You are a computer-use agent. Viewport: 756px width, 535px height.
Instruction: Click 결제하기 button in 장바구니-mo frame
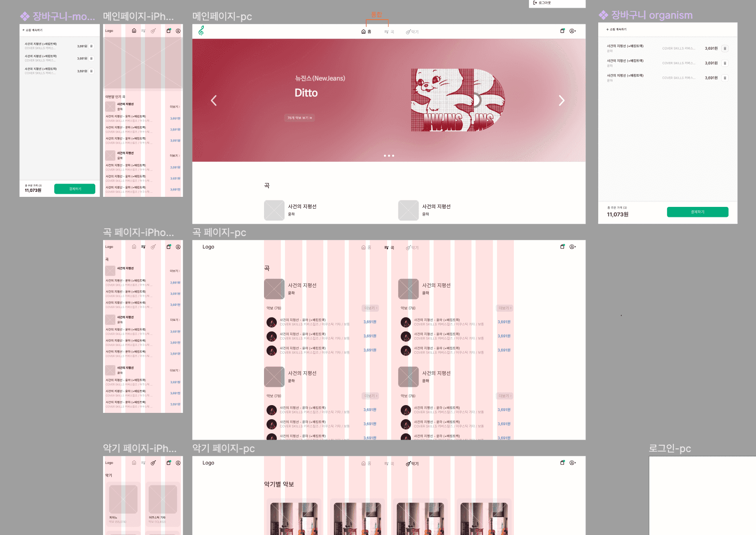tap(75, 189)
